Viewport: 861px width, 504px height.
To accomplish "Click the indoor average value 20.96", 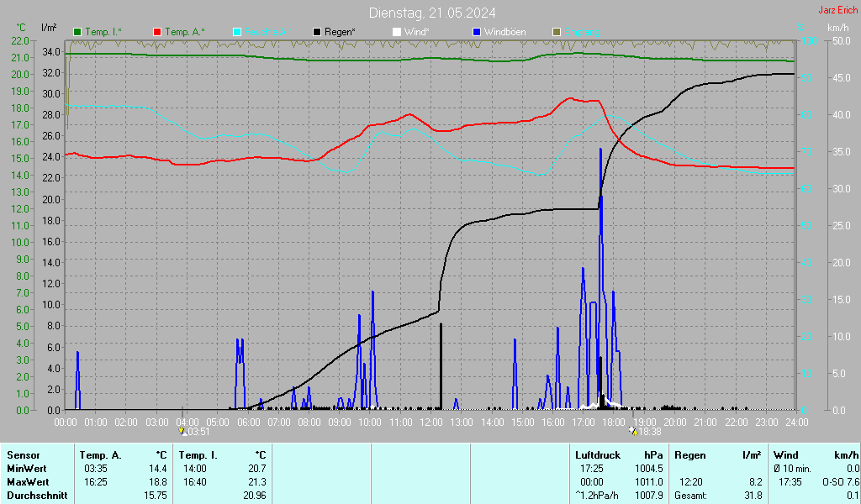I will pyautogui.click(x=255, y=496).
